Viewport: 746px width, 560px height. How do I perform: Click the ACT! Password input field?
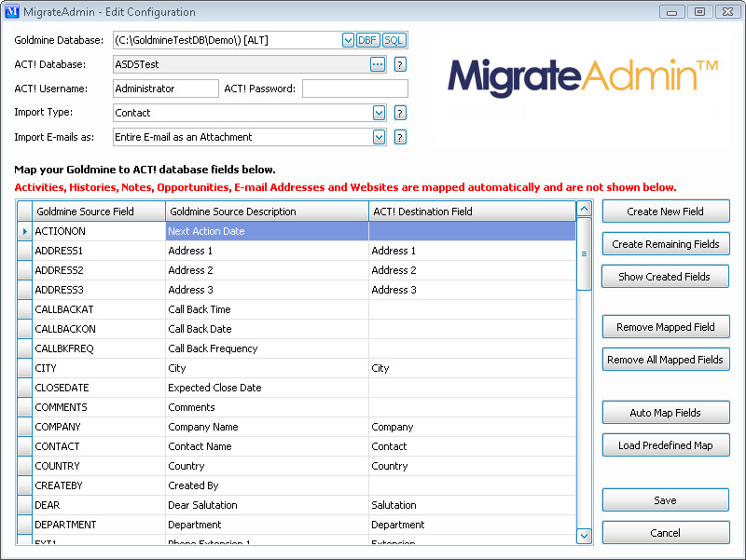click(x=355, y=89)
